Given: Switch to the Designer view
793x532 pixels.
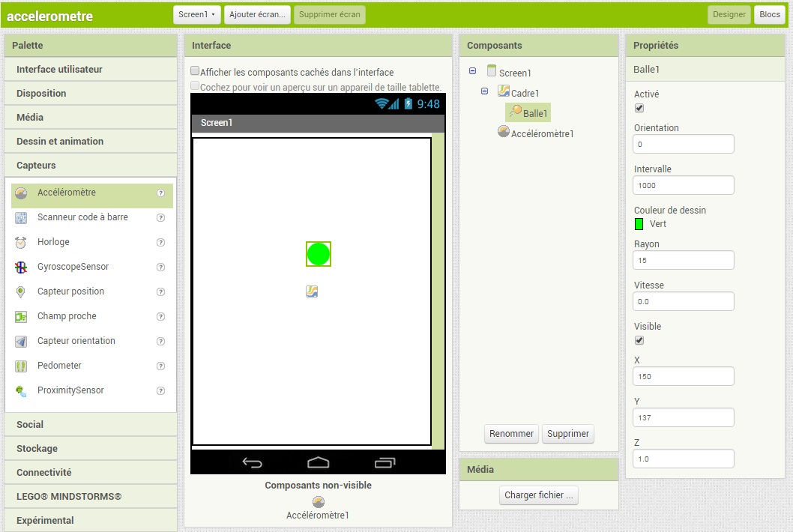Looking at the screenshot, I should click(x=729, y=15).
